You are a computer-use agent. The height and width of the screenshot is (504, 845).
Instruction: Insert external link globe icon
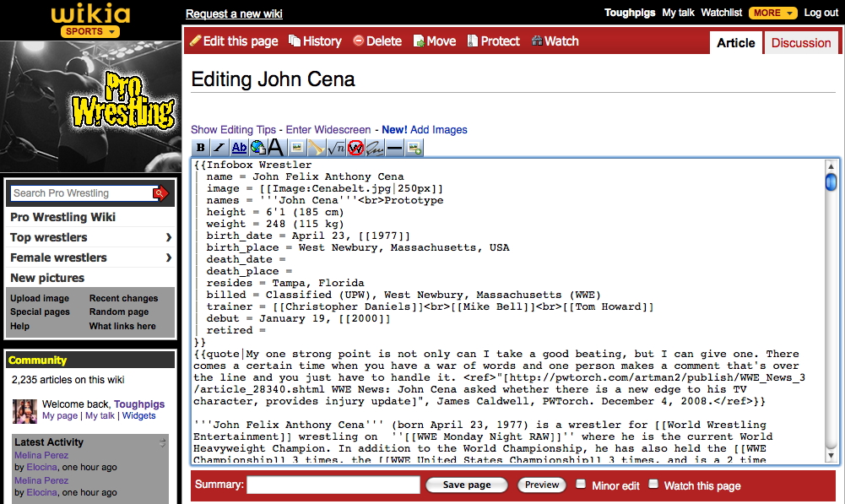coord(257,147)
